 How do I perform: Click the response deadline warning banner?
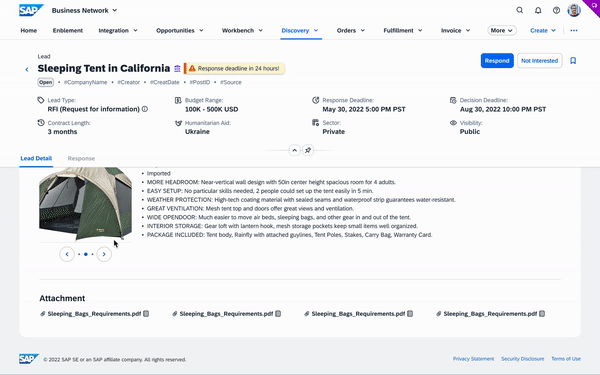235,68
